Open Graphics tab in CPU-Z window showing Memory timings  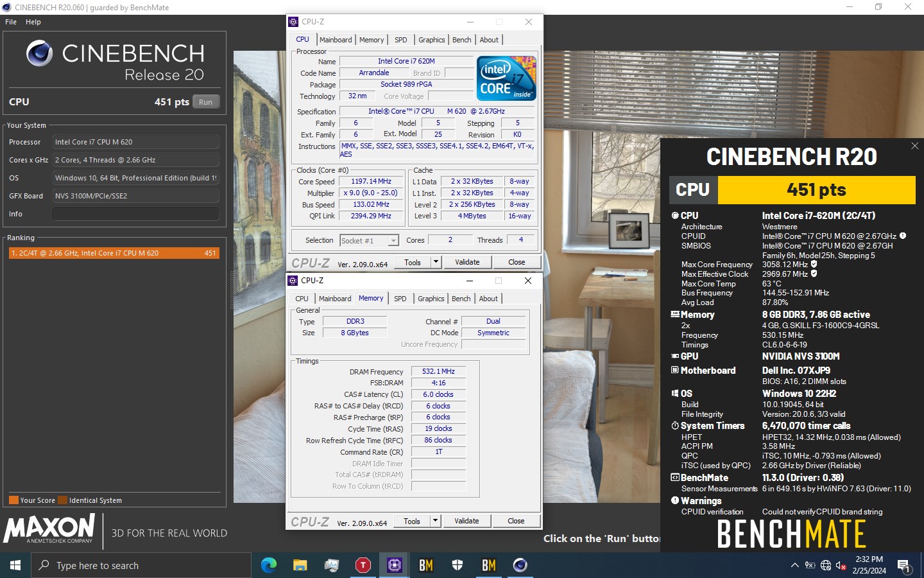(x=431, y=299)
